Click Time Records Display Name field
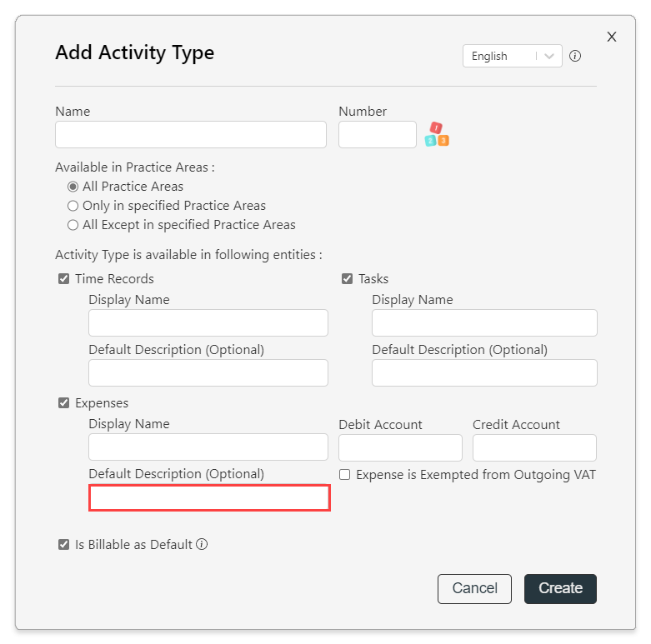This screenshot has width=651, height=644. tap(208, 322)
